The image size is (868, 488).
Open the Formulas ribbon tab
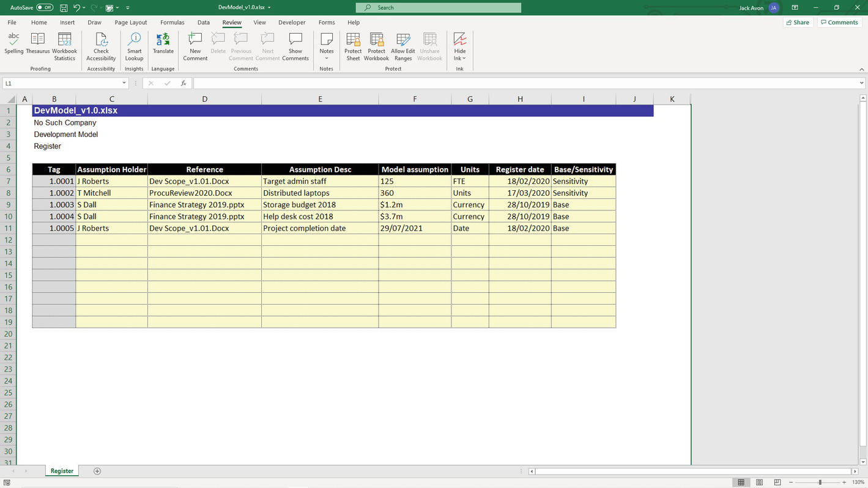[172, 23]
